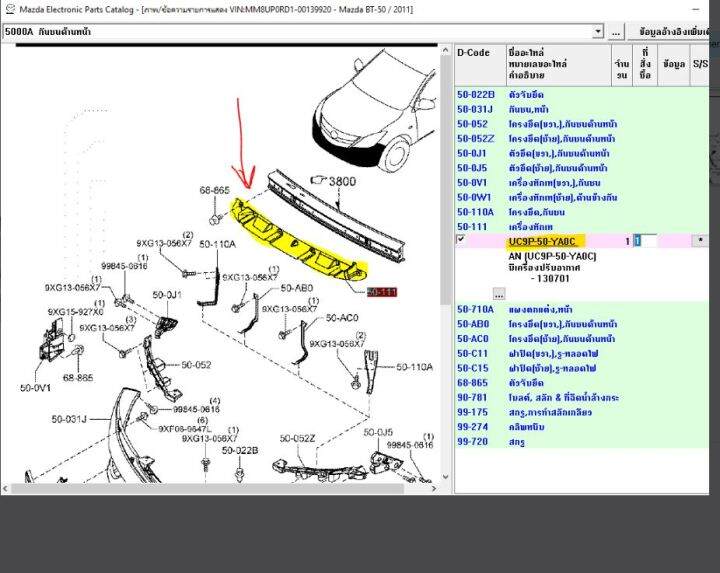Expand details with ellipsis button below 130701
720x573 pixels.
498,294
